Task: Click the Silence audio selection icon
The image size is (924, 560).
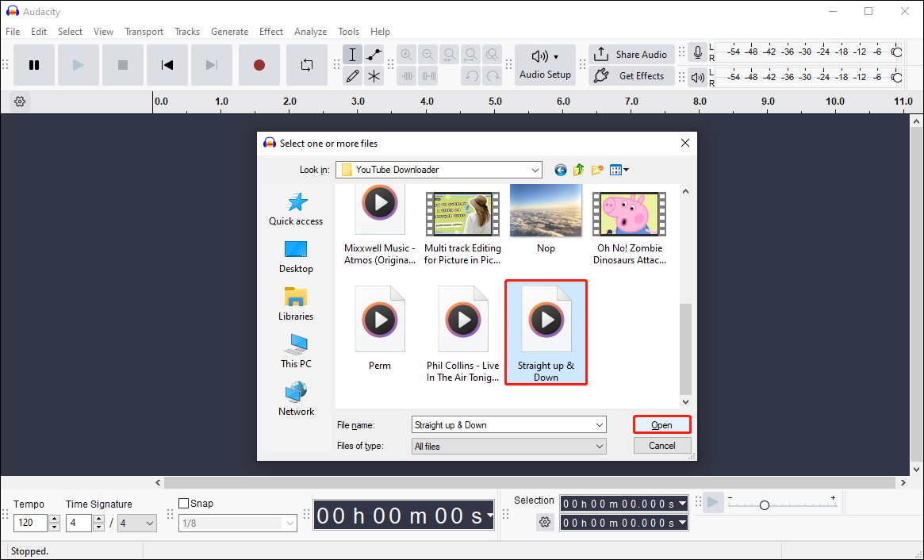Action: click(x=428, y=76)
